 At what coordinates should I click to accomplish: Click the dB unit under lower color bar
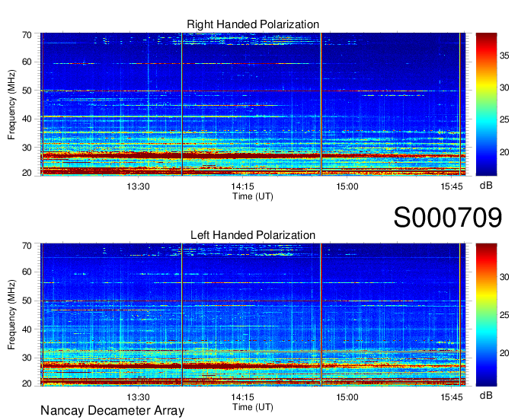[x=486, y=395]
